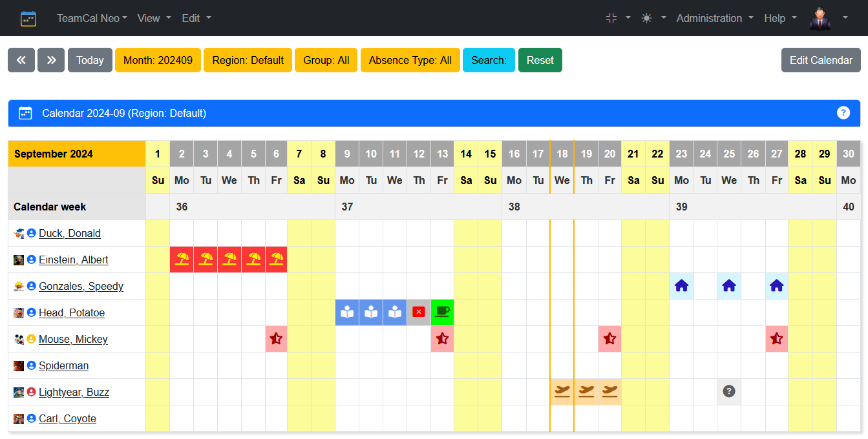Click Mickey's star icon on September 6
The width and height of the screenshot is (868, 439).
coord(276,339)
